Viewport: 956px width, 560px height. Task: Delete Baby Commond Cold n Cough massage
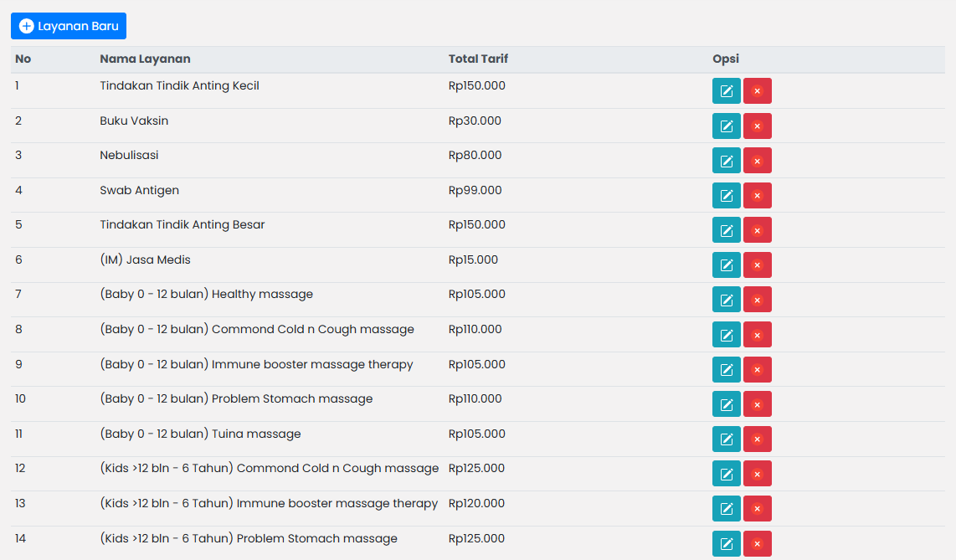pos(757,335)
